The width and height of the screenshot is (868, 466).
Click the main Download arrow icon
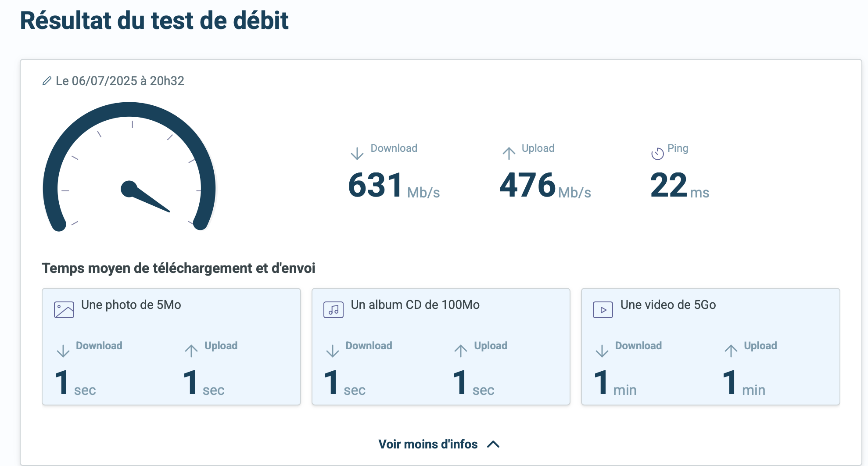(x=357, y=153)
